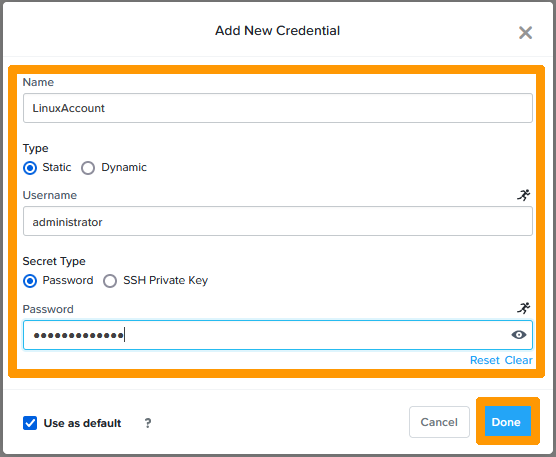Show the password with the eye icon
The height and width of the screenshot is (457, 556).
(518, 335)
